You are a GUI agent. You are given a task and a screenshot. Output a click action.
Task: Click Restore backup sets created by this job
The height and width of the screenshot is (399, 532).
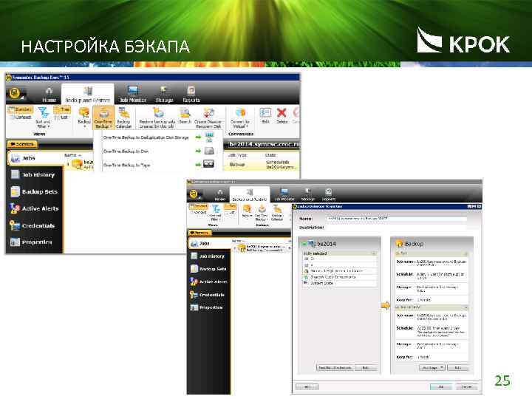pos(157,117)
